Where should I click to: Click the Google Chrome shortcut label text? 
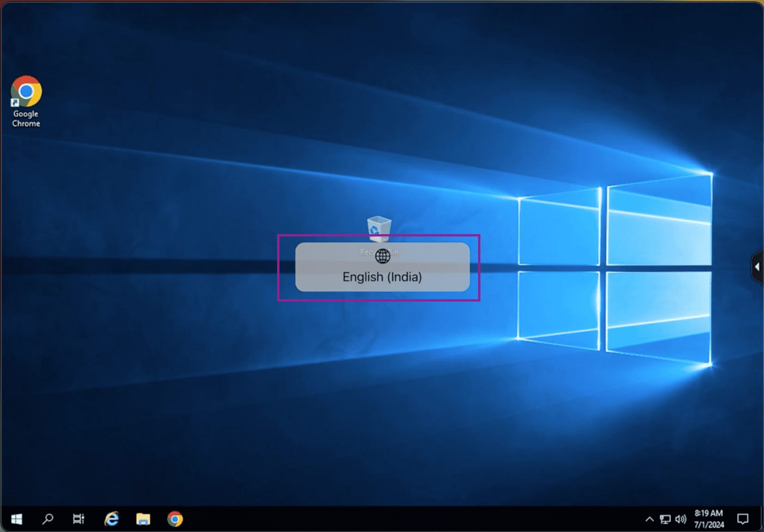pos(26,119)
